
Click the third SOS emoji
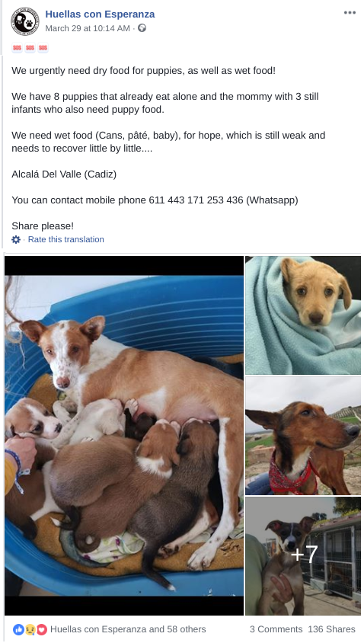(x=43, y=47)
